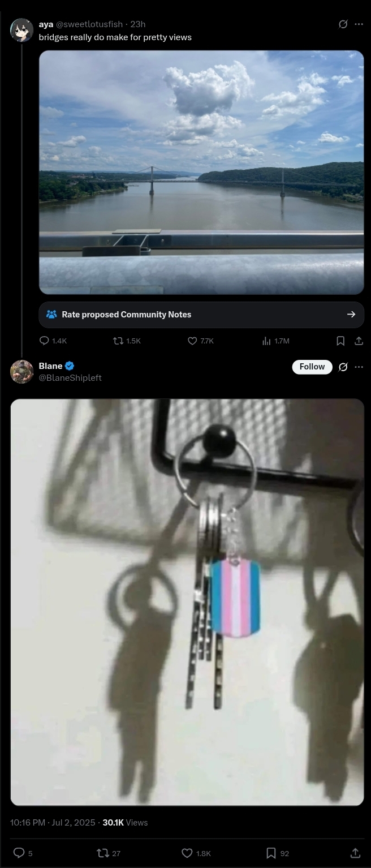371x868 pixels.
Task: Open aya's reply count icon
Action: [x=44, y=341]
